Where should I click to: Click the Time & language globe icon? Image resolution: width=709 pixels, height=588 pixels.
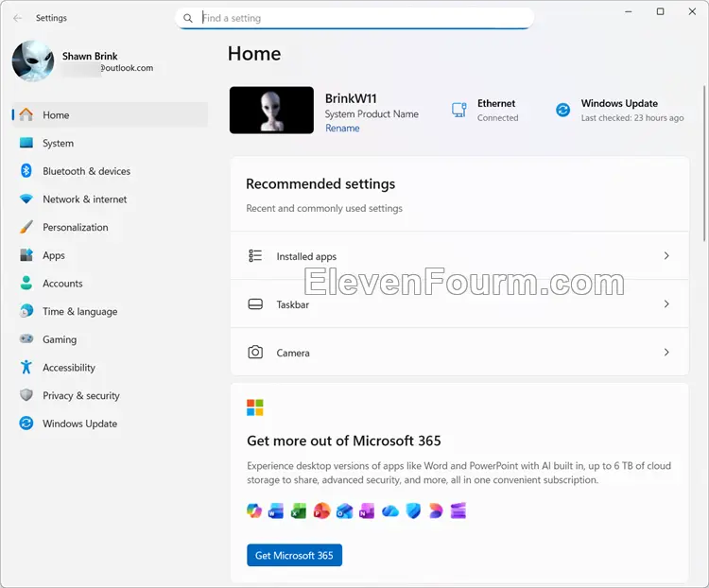pos(26,311)
